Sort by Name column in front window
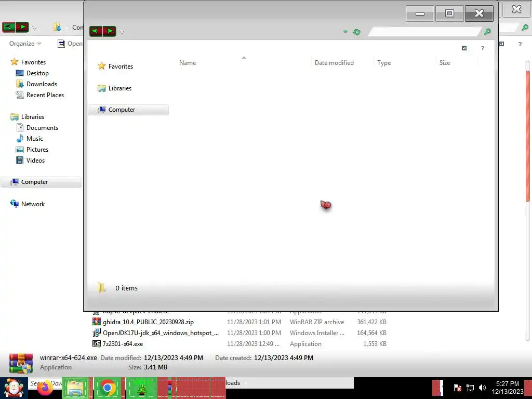Screen dimensions: 532x399 tap(187, 63)
